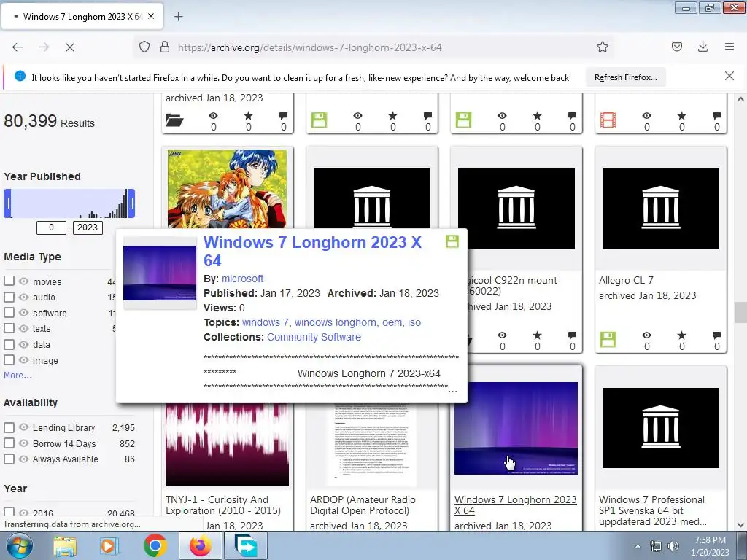Image resolution: width=747 pixels, height=560 pixels.
Task: Grab the right year histogram slider handle
Action: 131,203
